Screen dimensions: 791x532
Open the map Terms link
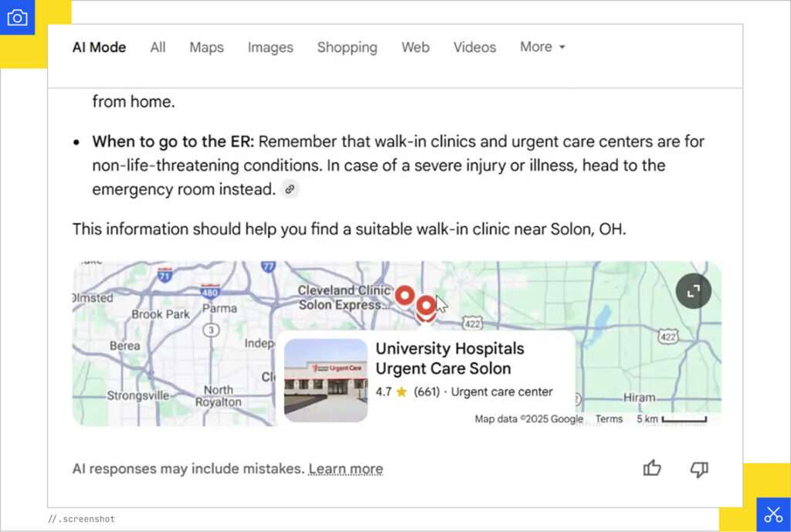[609, 419]
